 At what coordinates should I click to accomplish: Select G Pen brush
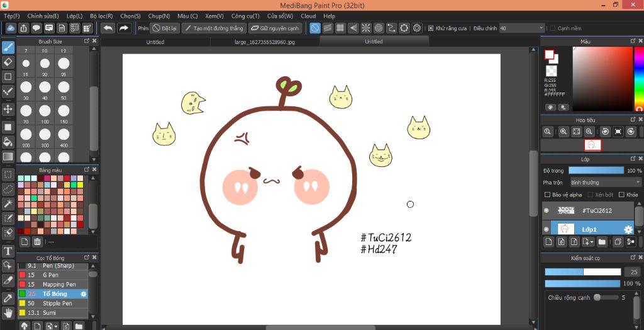53,275
